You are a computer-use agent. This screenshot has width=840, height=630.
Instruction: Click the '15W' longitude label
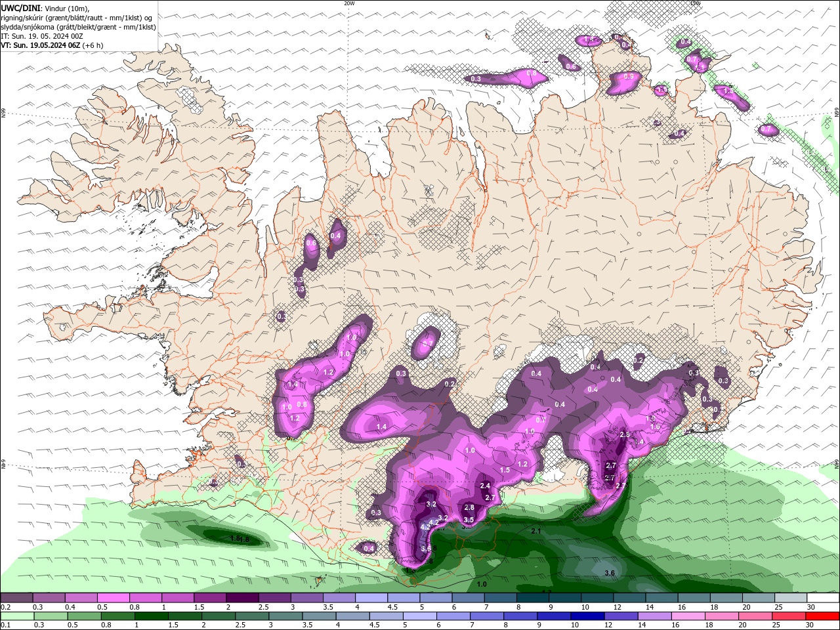[695, 3]
